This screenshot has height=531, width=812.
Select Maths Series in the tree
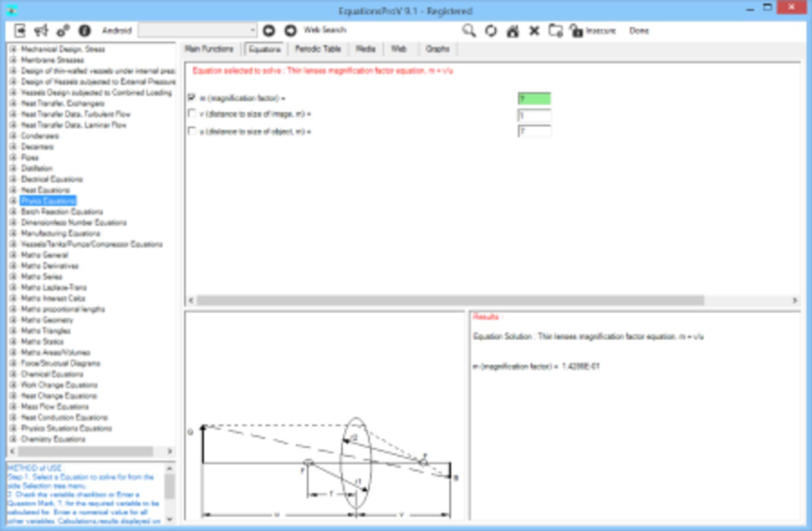(42, 276)
